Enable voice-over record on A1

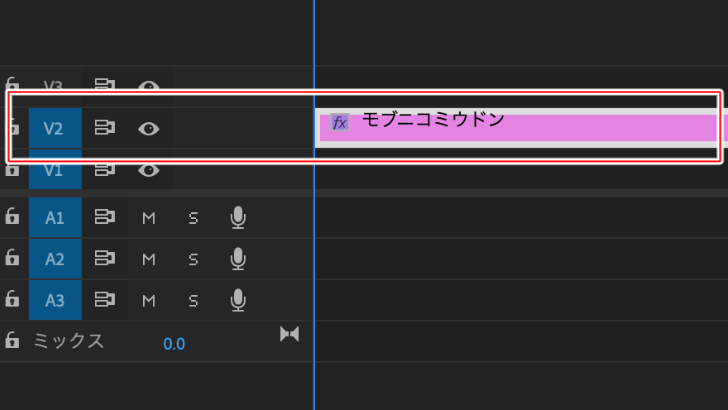pyautogui.click(x=238, y=218)
